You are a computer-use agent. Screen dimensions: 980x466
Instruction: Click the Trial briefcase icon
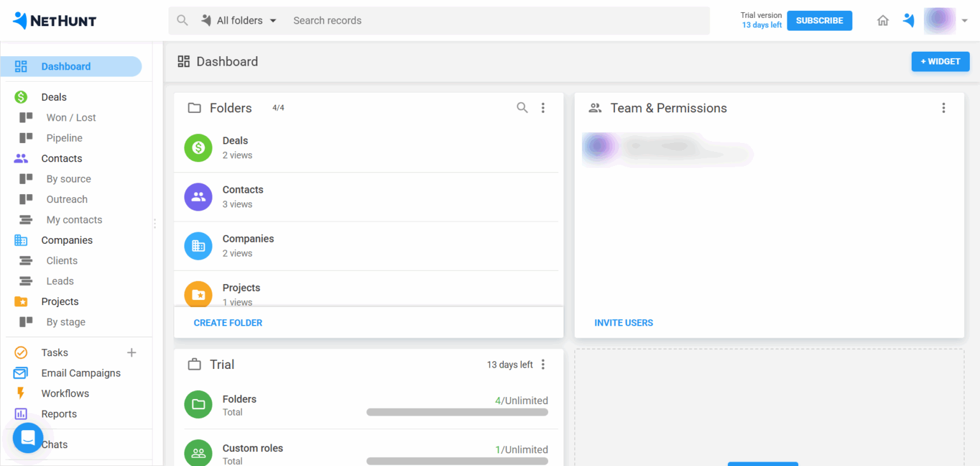(195, 365)
